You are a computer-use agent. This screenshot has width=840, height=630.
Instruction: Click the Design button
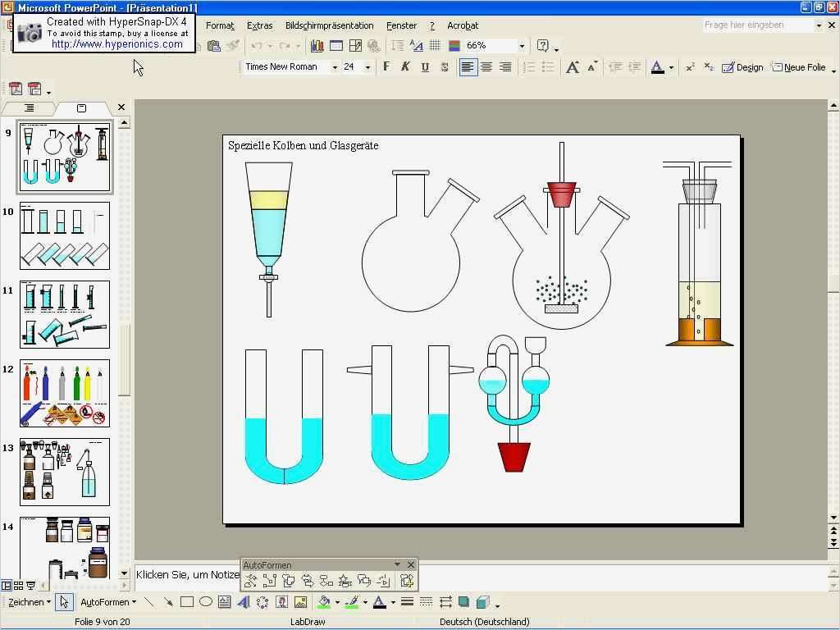(x=742, y=67)
